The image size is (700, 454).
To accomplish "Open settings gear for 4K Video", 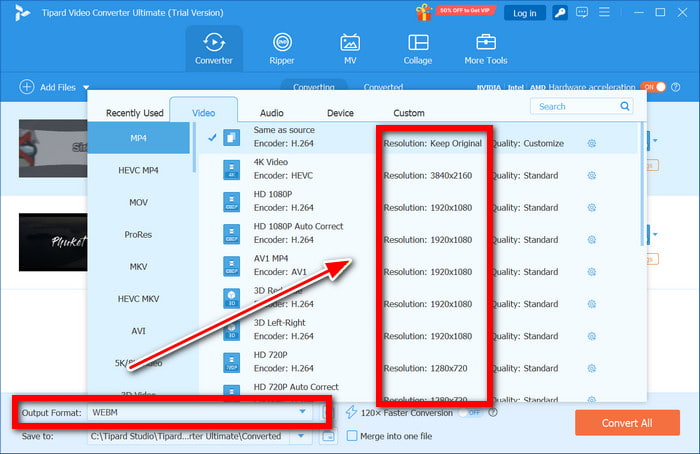I will pos(592,175).
